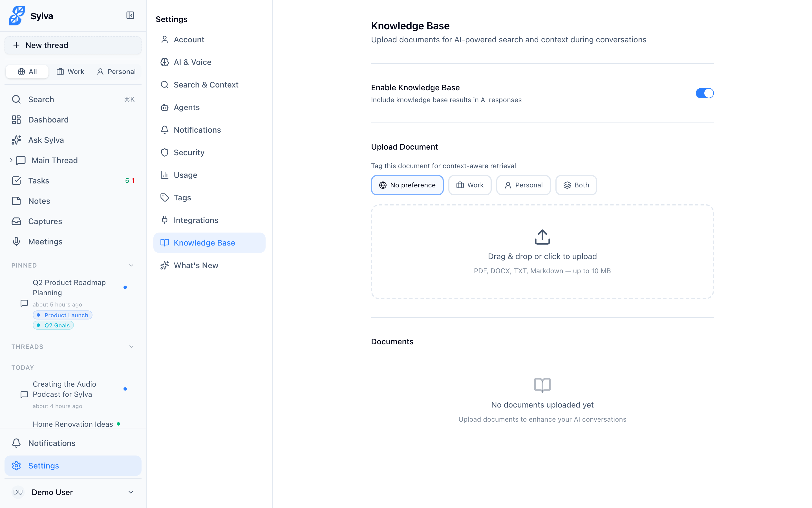Click Drag & drop upload zone text
The height and width of the screenshot is (508, 812).
pyautogui.click(x=542, y=256)
